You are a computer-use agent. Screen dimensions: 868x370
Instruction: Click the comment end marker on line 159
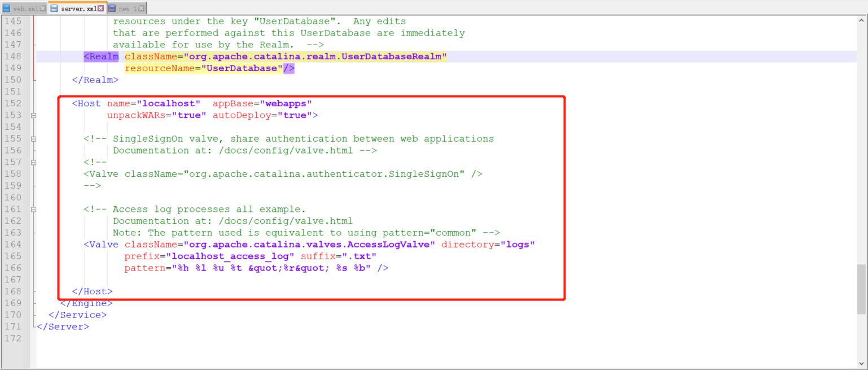click(92, 186)
